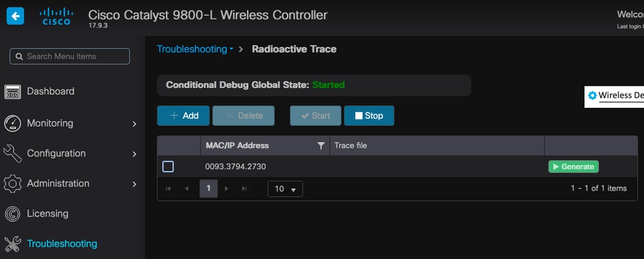
Task: Go to the next results page
Action: pyautogui.click(x=226, y=189)
